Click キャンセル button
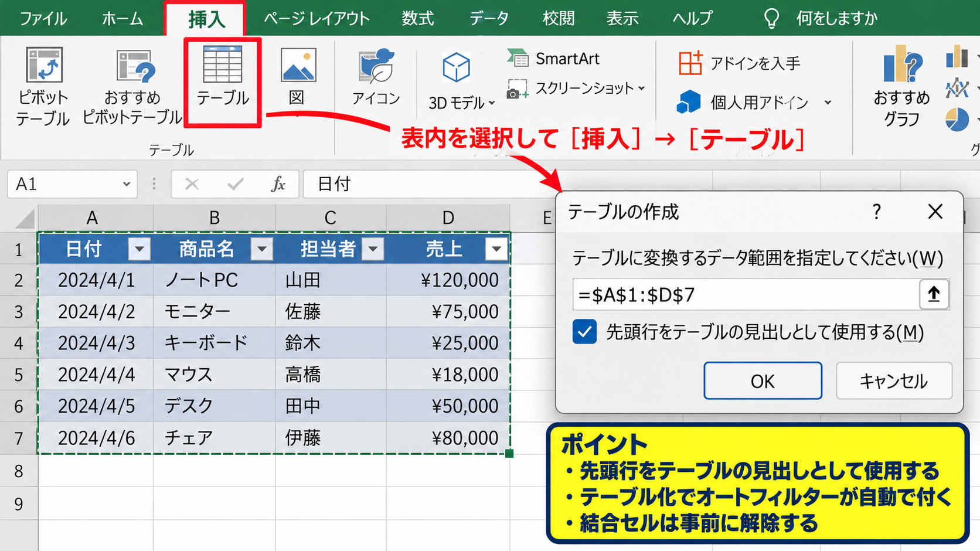 click(894, 381)
